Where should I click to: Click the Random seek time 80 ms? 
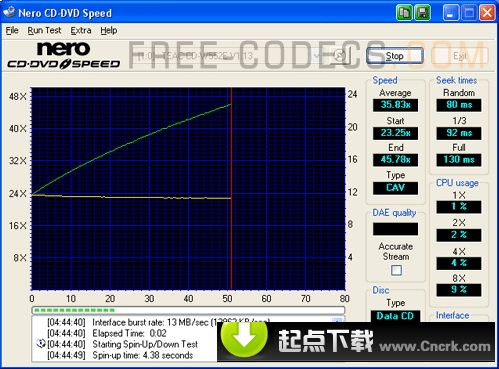(x=459, y=105)
